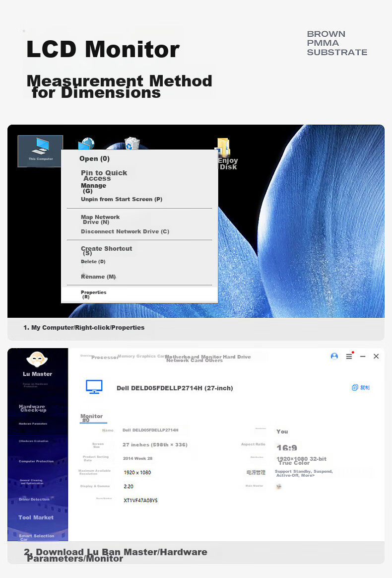
Task: Open the Network globe desktop icon
Action: point(86,144)
